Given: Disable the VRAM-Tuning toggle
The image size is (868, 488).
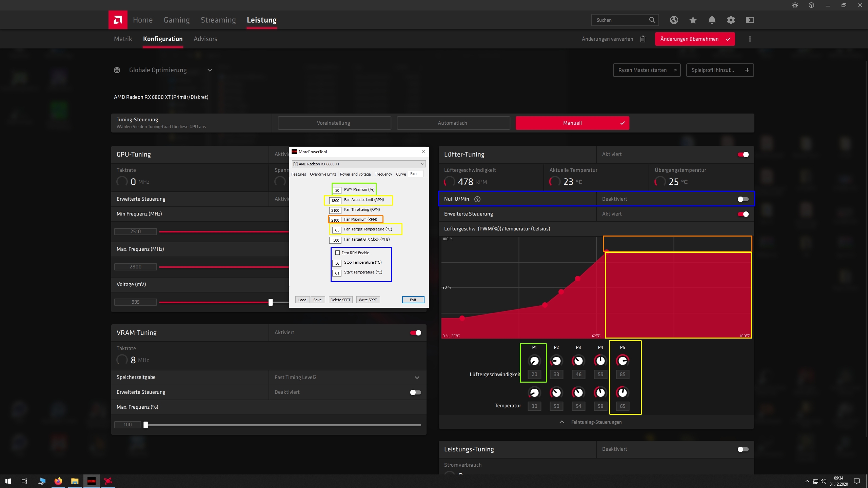Looking at the screenshot, I should coord(415,333).
